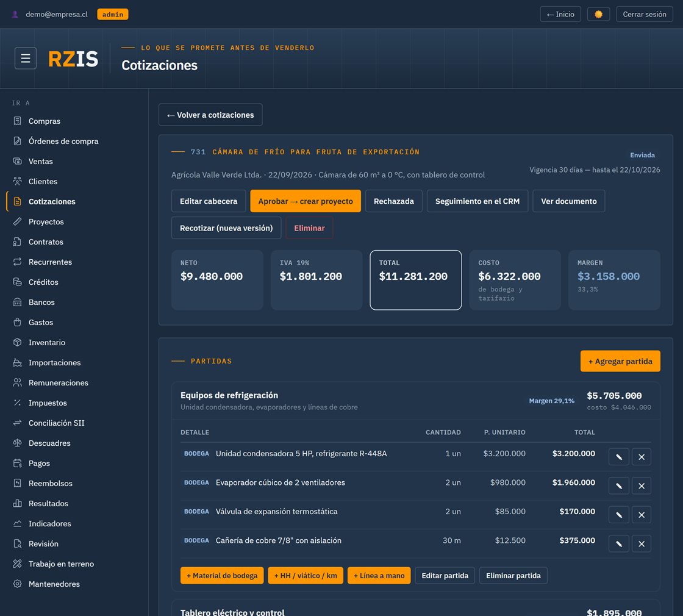
Task: Open Ver documento
Action: pyautogui.click(x=569, y=201)
